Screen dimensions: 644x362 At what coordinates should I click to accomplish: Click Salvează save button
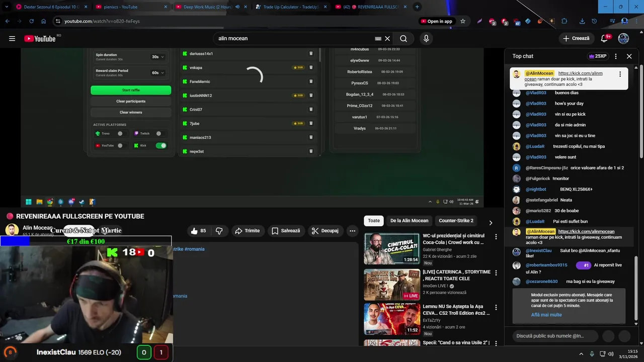pyautogui.click(x=286, y=231)
